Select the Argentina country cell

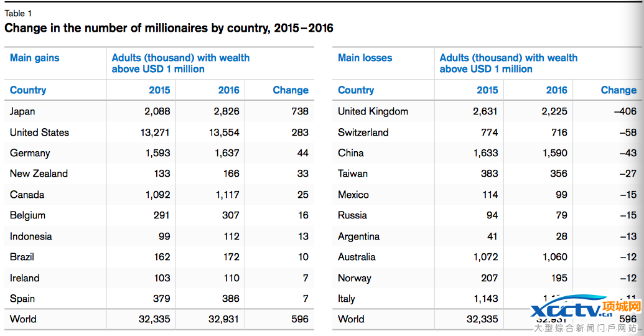click(358, 236)
